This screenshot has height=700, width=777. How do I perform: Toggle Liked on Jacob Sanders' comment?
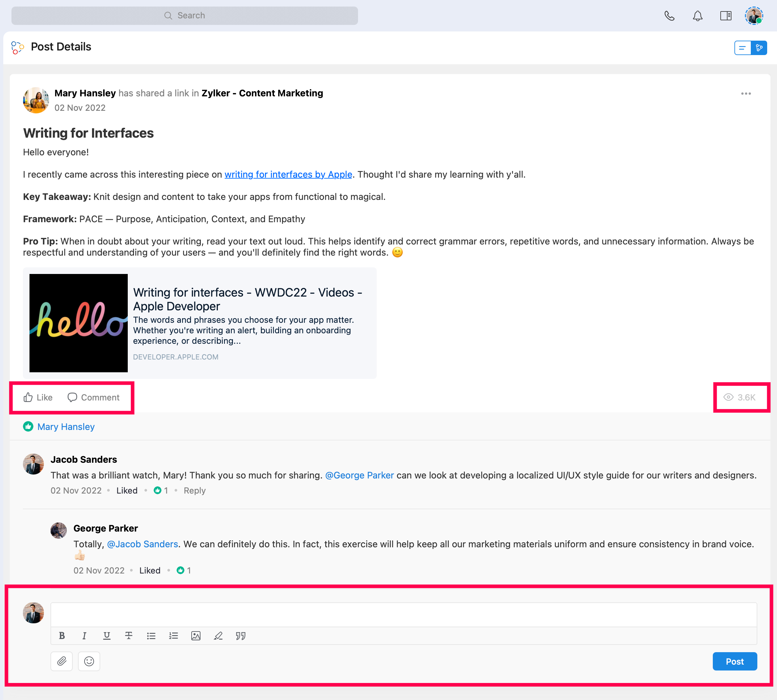(x=127, y=490)
